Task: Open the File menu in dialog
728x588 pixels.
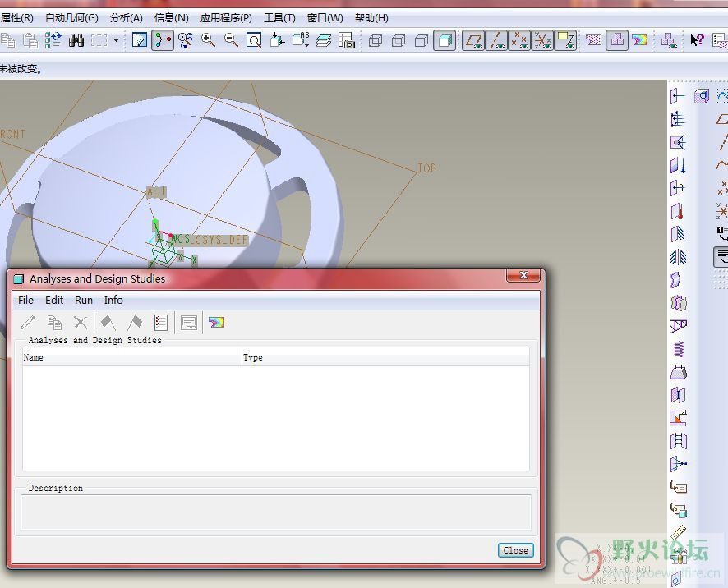Action: pos(26,300)
